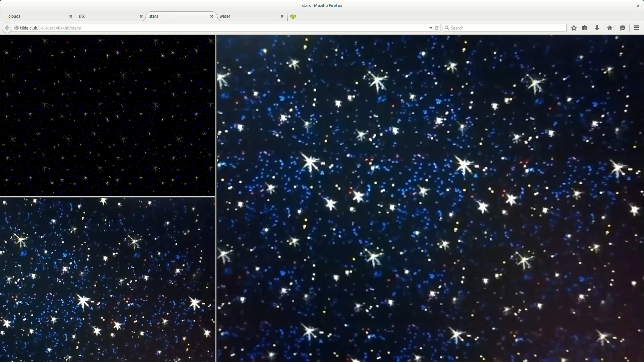Viewport: 644px width, 362px height.
Task: Click the blue starfield image below it
Action: [108, 280]
